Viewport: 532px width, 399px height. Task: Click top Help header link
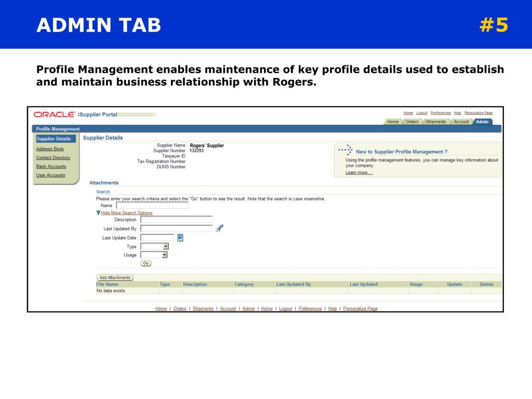point(458,113)
